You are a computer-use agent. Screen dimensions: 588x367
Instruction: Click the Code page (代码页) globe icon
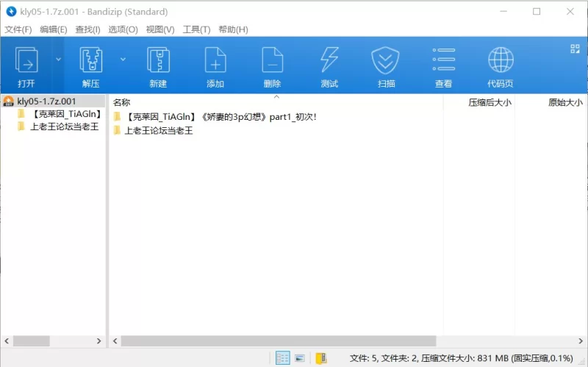point(501,60)
